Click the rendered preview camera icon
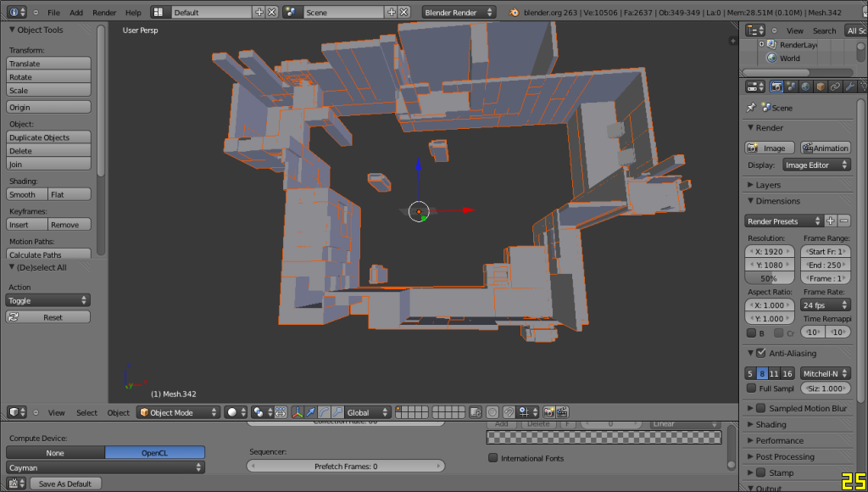Screen dimensions: 868x492 (x=549, y=412)
